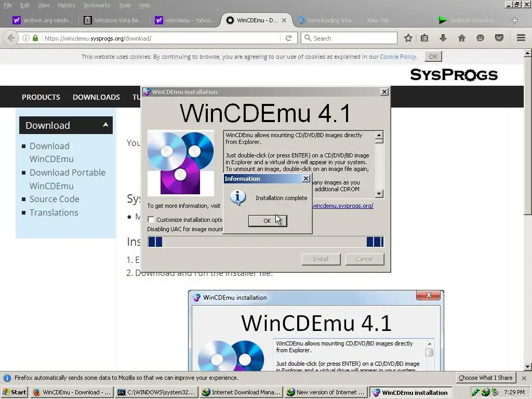Open the Help menu

144,5
